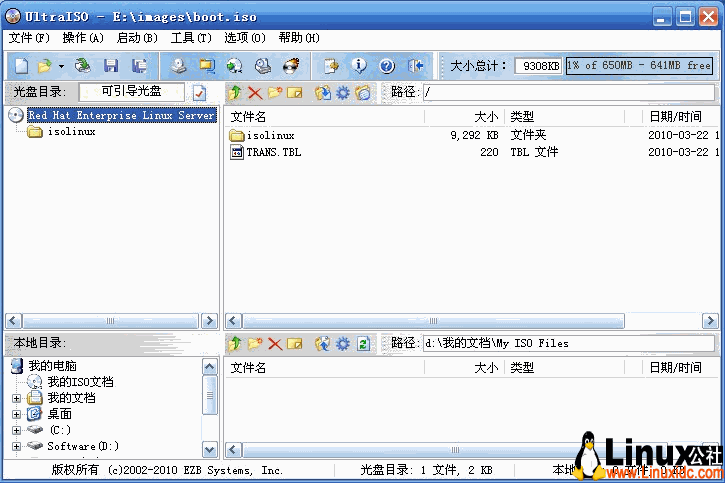
Task: Click red X delete icon above the ISO file list
Action: tap(255, 93)
